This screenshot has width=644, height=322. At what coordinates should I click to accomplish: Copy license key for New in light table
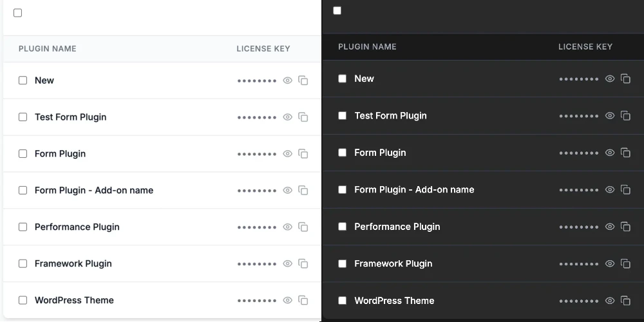303,80
